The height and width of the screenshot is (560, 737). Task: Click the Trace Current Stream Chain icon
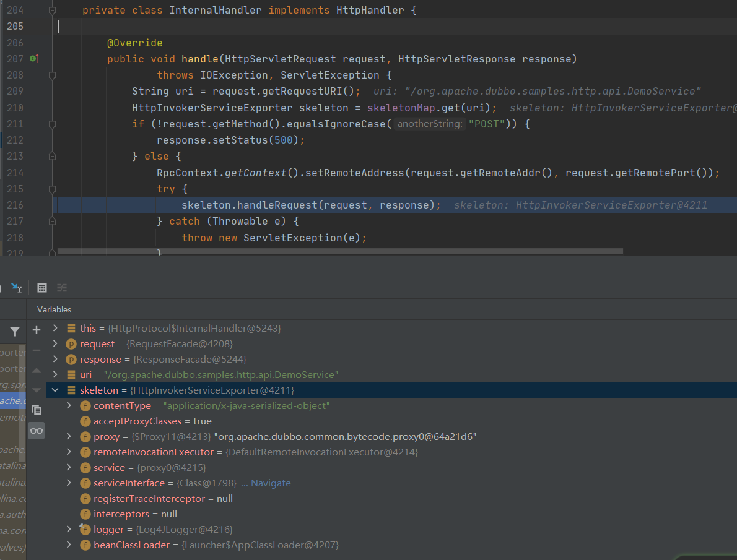62,288
